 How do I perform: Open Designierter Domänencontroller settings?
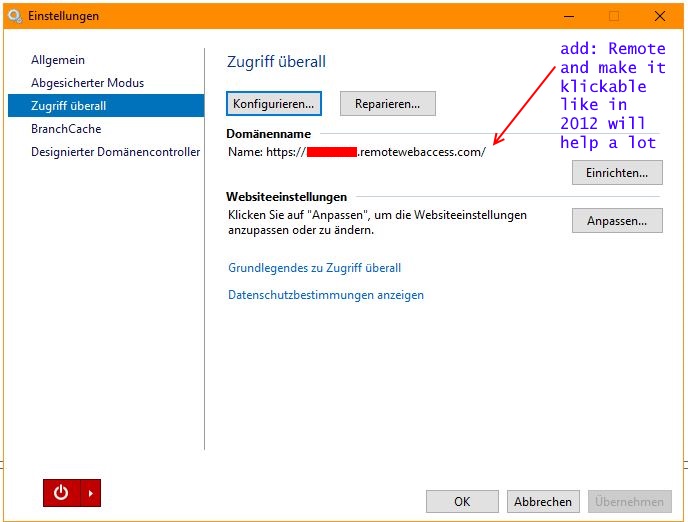[109, 152]
